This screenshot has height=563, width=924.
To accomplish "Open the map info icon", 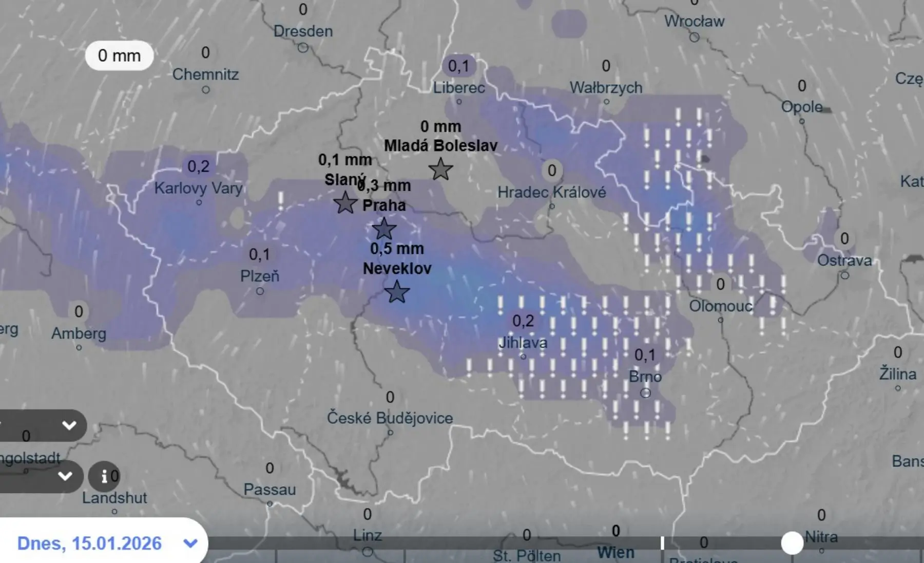I will tap(104, 477).
